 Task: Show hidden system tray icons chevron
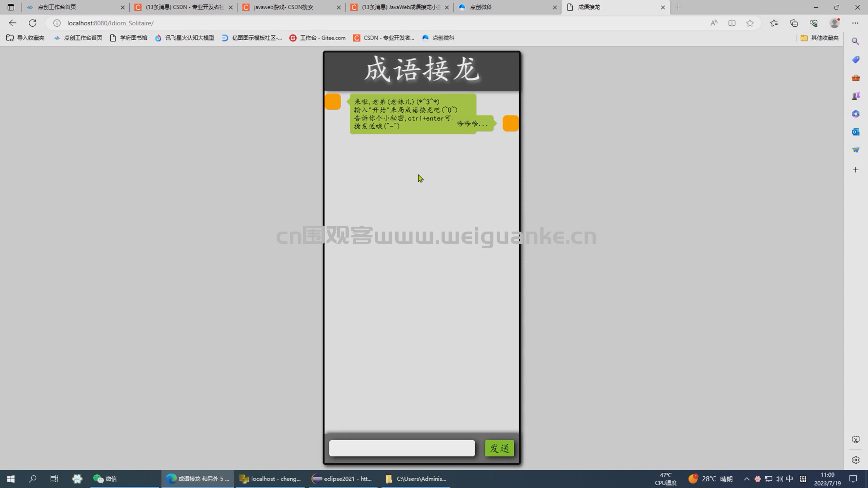click(747, 479)
